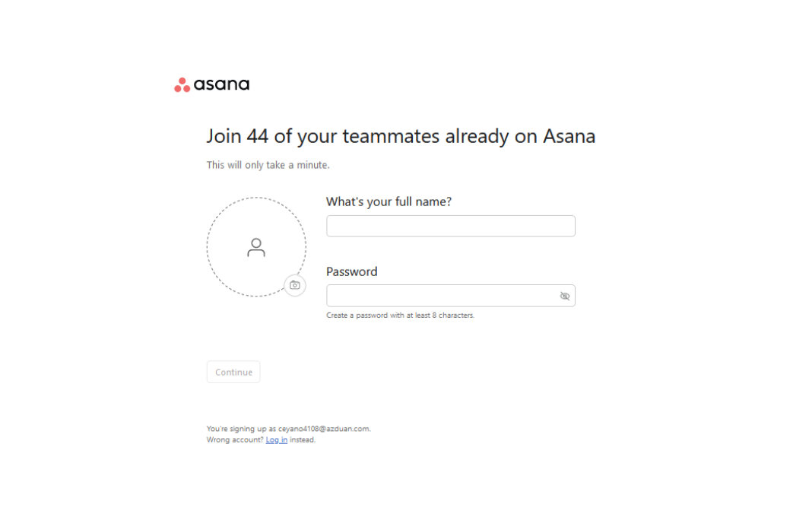The width and height of the screenshot is (812, 520).
Task: Focus the Password entry box
Action: (441, 296)
